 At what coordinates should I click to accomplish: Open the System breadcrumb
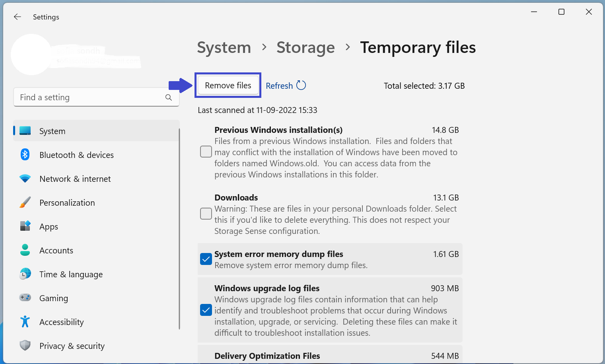tap(224, 48)
